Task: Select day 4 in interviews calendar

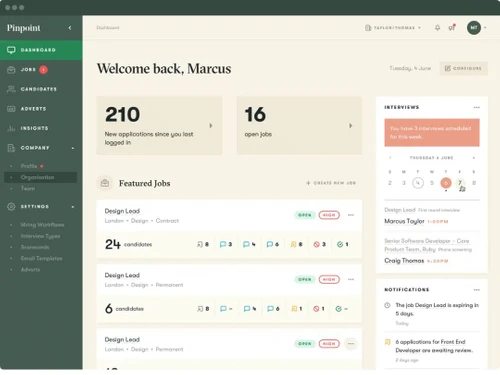Action: tap(418, 183)
